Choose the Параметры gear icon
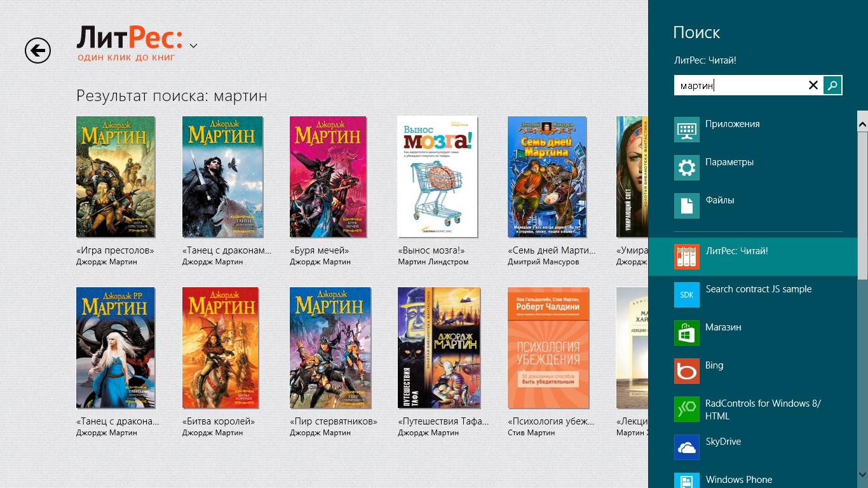Viewport: 868px width, 488px height. [x=686, y=168]
